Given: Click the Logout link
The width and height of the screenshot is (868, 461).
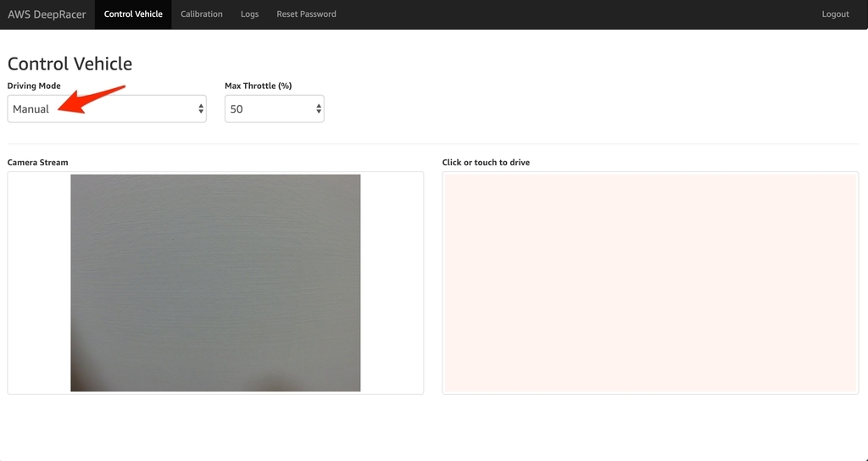Looking at the screenshot, I should pos(835,14).
